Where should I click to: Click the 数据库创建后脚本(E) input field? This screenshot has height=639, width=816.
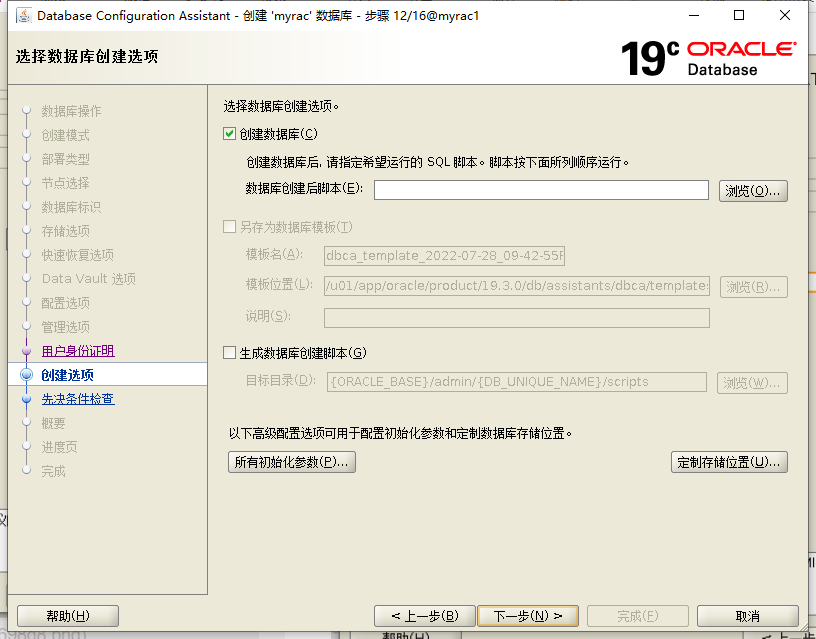[541, 190]
